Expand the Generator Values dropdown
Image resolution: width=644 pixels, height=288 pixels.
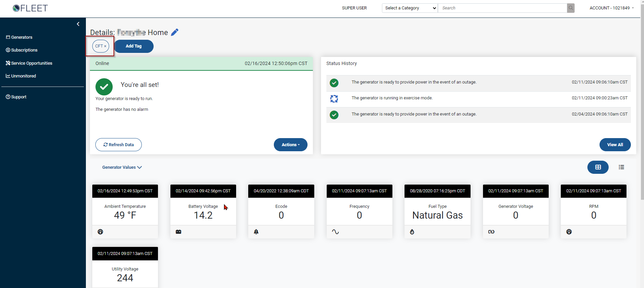(x=122, y=167)
